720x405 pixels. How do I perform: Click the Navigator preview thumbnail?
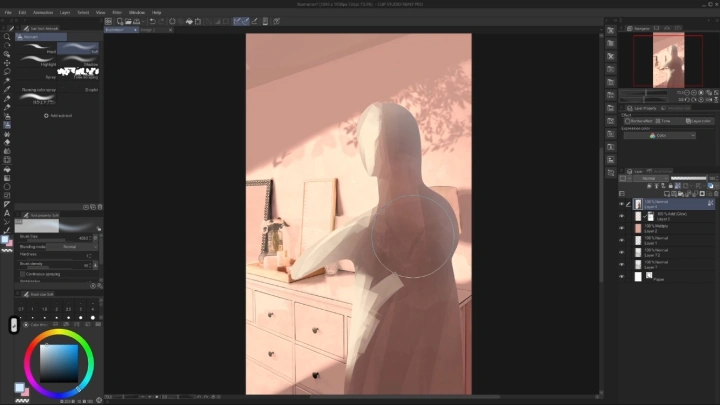pyautogui.click(x=659, y=61)
